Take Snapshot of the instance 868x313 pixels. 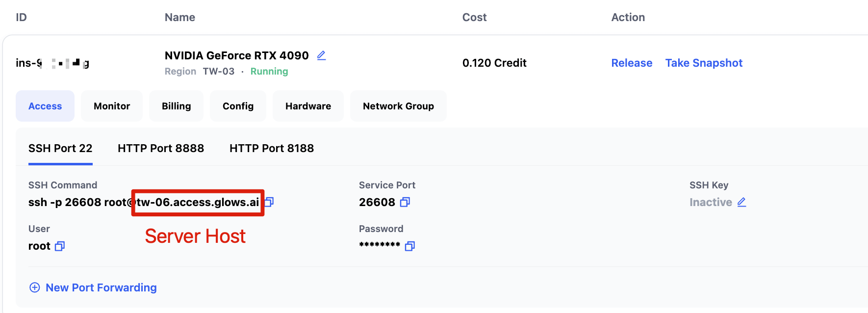point(704,63)
